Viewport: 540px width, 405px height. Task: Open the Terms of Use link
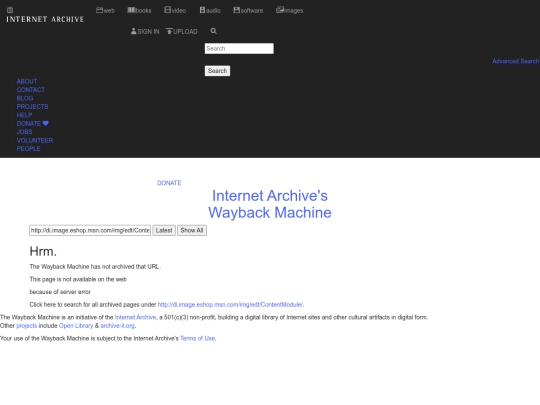(x=198, y=339)
